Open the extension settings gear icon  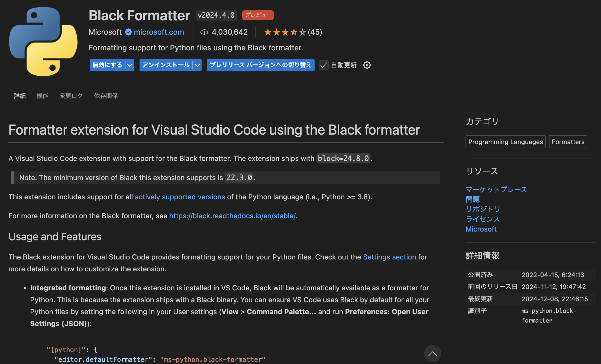pos(367,65)
